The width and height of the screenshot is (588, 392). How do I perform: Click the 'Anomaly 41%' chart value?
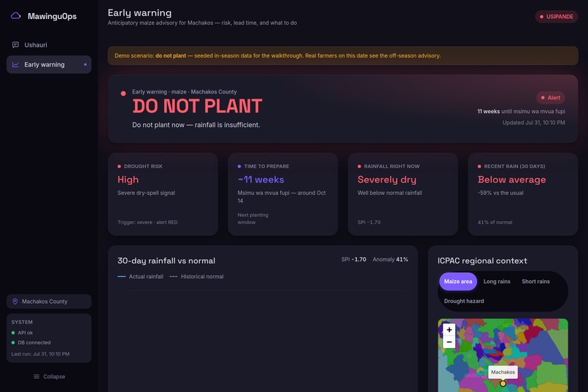(x=390, y=259)
